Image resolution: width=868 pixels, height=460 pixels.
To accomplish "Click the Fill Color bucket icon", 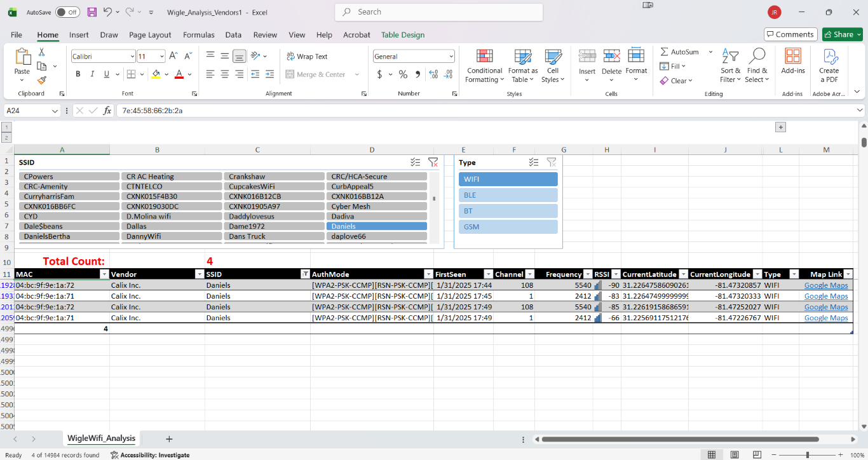I will click(156, 74).
